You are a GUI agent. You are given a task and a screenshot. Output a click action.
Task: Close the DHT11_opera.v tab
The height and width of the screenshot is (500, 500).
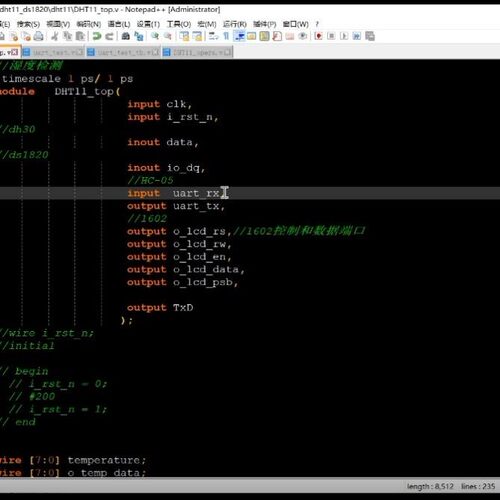[x=227, y=52]
